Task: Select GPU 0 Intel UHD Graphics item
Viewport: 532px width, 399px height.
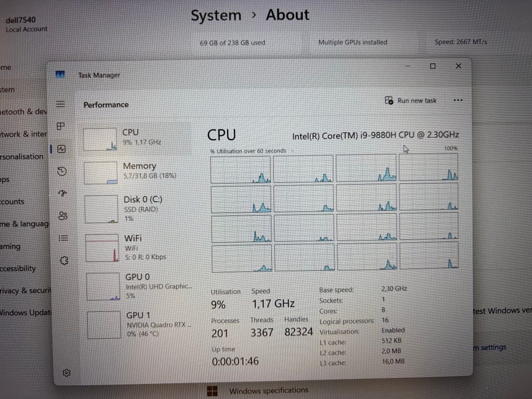Action: coord(140,285)
